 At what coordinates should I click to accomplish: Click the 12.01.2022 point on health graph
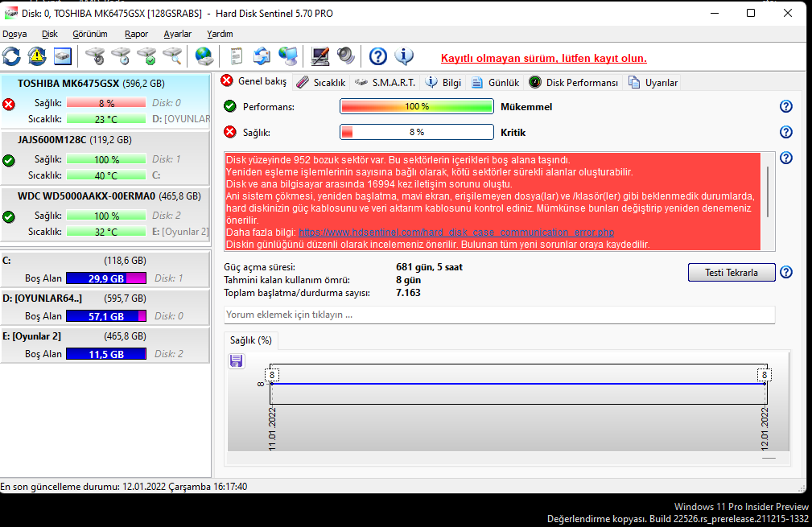765,384
